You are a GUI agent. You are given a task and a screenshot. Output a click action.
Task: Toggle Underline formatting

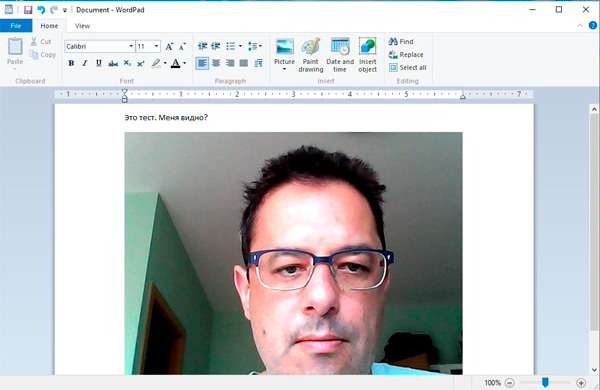[x=99, y=64]
